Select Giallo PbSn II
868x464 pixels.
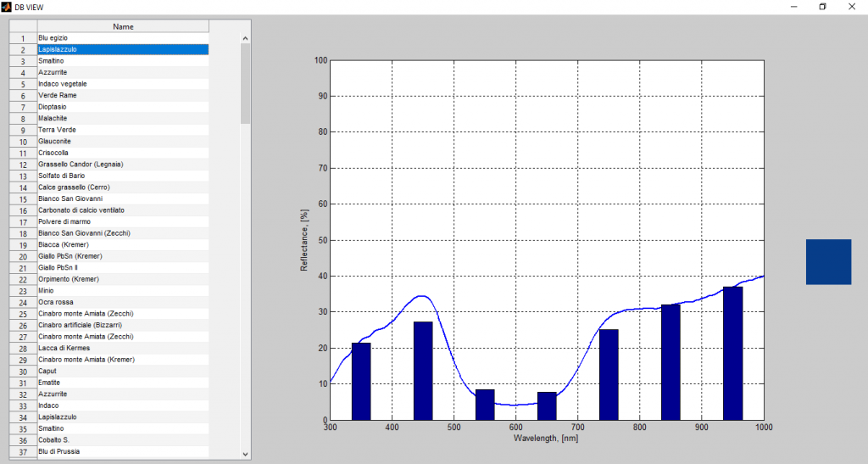[123, 267]
